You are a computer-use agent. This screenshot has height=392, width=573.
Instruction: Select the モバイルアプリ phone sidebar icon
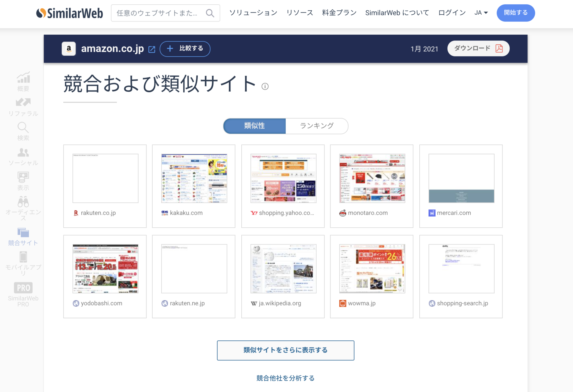(x=23, y=257)
